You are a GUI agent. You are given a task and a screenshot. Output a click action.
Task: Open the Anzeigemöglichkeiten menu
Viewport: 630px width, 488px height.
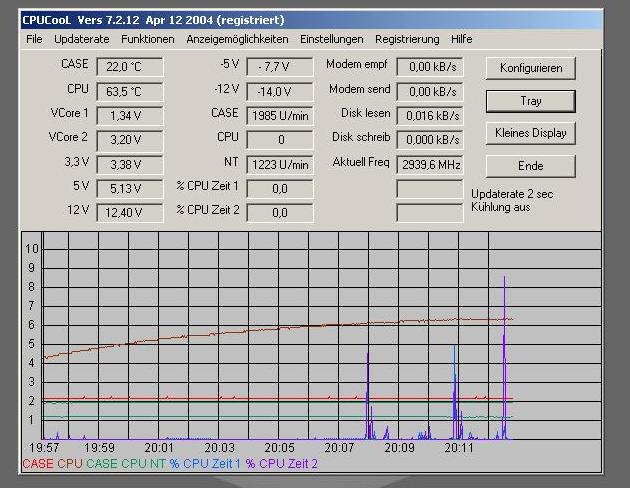coord(237,39)
